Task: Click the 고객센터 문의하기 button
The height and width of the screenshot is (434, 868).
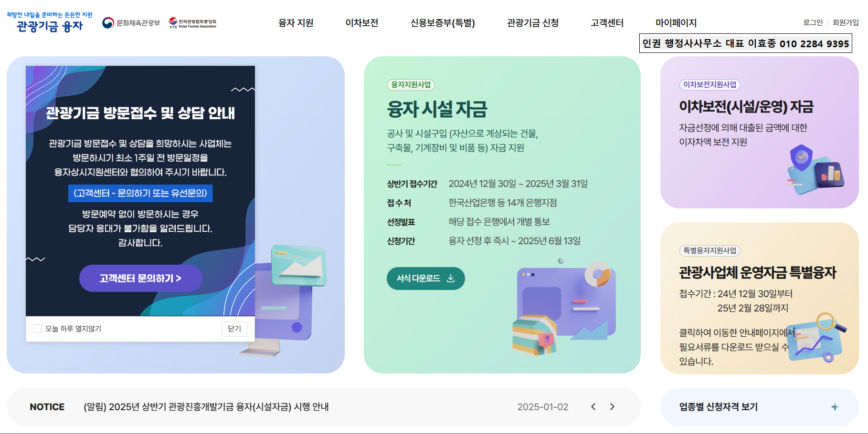Action: (x=140, y=279)
